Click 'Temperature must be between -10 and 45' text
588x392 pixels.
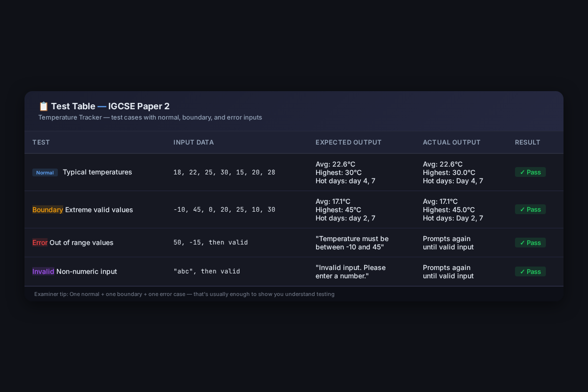pyautogui.click(x=352, y=243)
